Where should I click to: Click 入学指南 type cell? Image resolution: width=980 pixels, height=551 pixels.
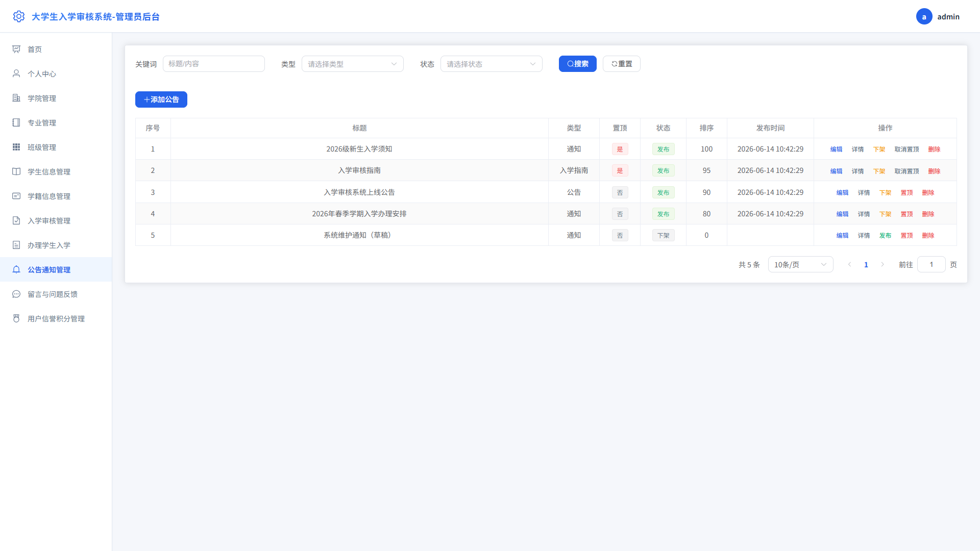(574, 170)
